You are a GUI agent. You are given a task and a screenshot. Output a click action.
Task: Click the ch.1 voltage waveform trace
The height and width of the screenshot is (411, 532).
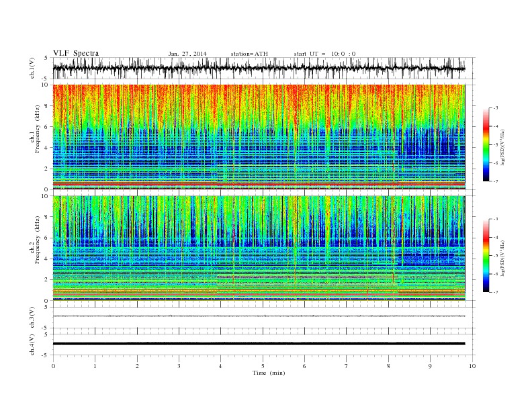[x=259, y=68]
